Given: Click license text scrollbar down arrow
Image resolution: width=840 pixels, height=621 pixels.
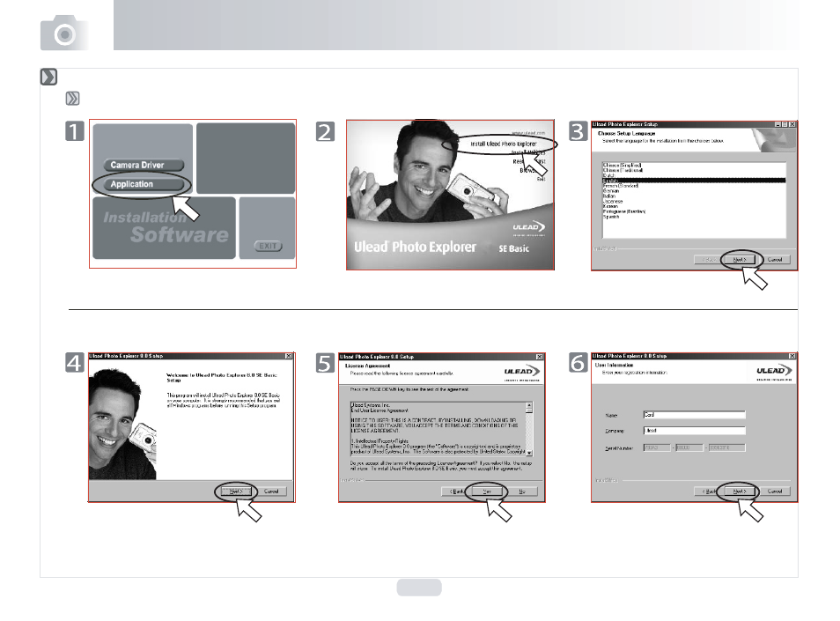Looking at the screenshot, I should pos(529,453).
